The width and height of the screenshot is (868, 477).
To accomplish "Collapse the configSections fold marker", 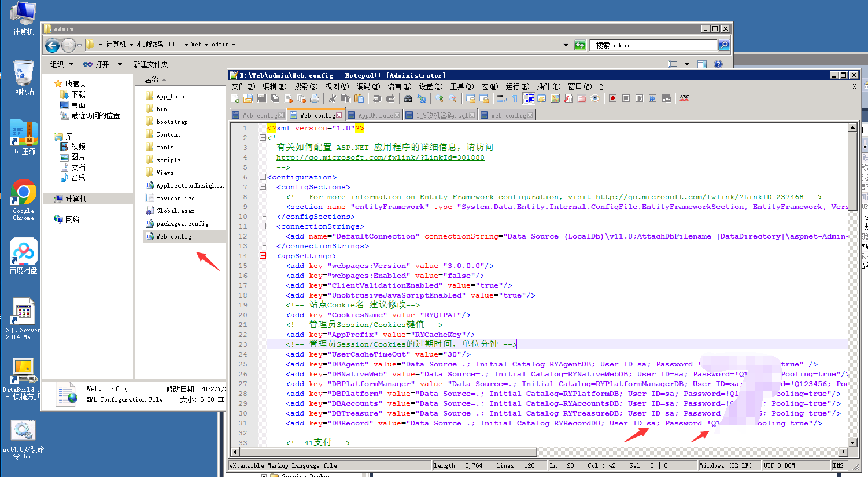I will pyautogui.click(x=263, y=187).
